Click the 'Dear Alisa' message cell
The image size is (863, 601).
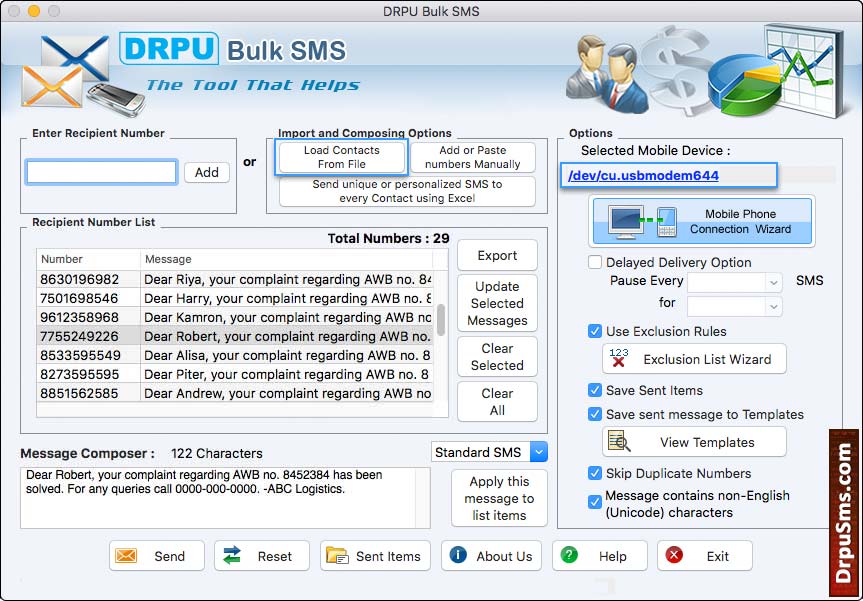point(287,356)
